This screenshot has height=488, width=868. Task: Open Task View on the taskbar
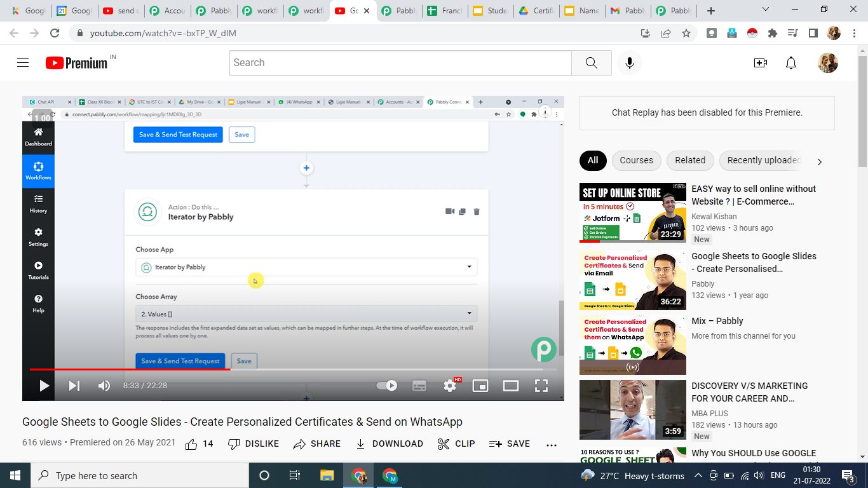[295, 475]
